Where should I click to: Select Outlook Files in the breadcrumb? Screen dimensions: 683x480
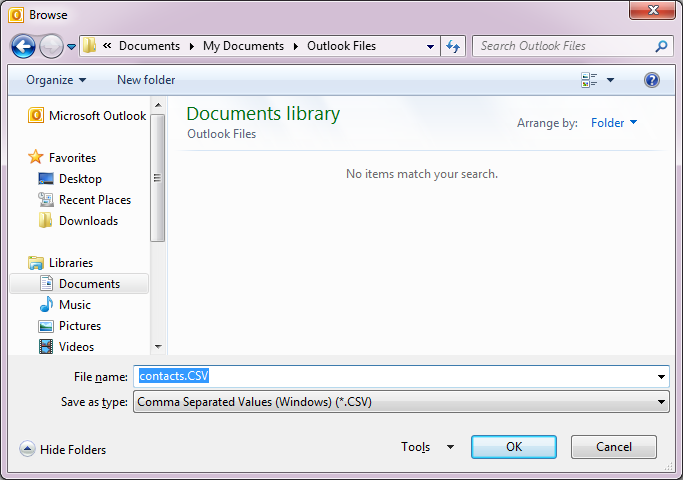pyautogui.click(x=342, y=46)
